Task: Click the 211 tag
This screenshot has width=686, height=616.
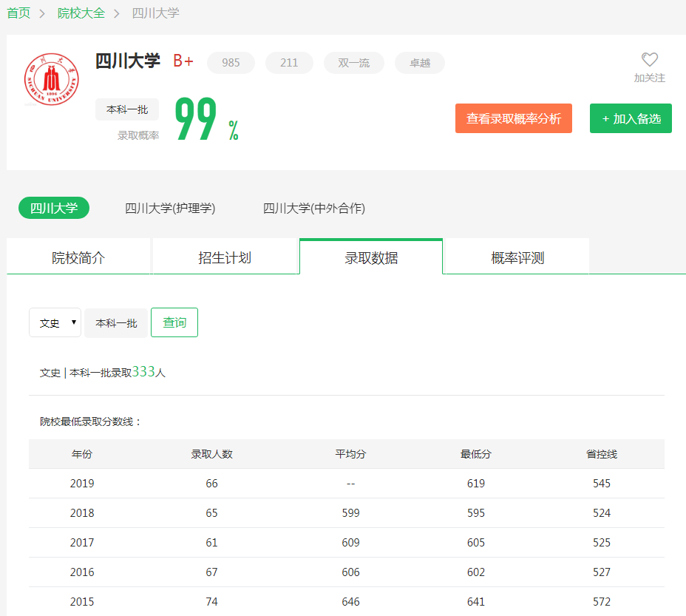Action: coord(289,63)
